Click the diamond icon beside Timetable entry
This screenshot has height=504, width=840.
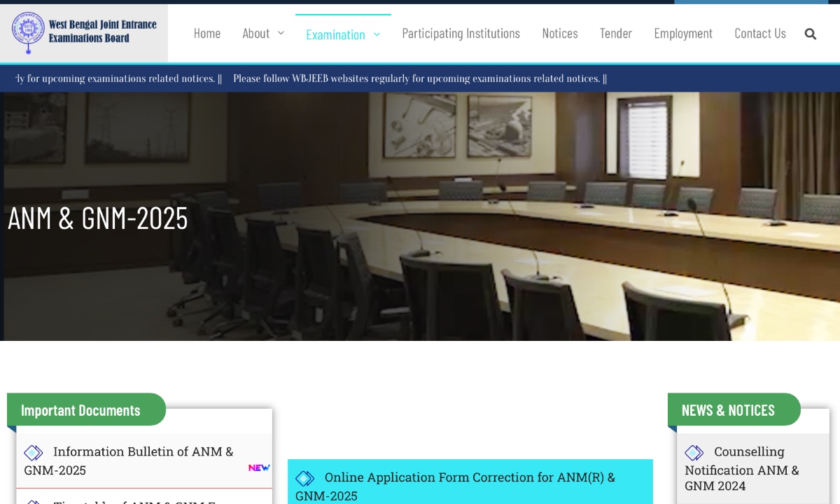click(x=33, y=501)
